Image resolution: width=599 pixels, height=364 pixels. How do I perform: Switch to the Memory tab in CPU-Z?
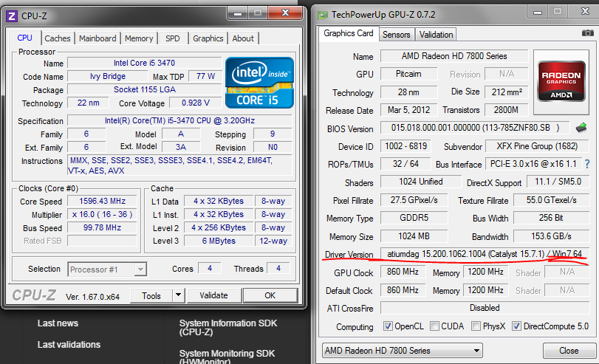click(x=139, y=38)
